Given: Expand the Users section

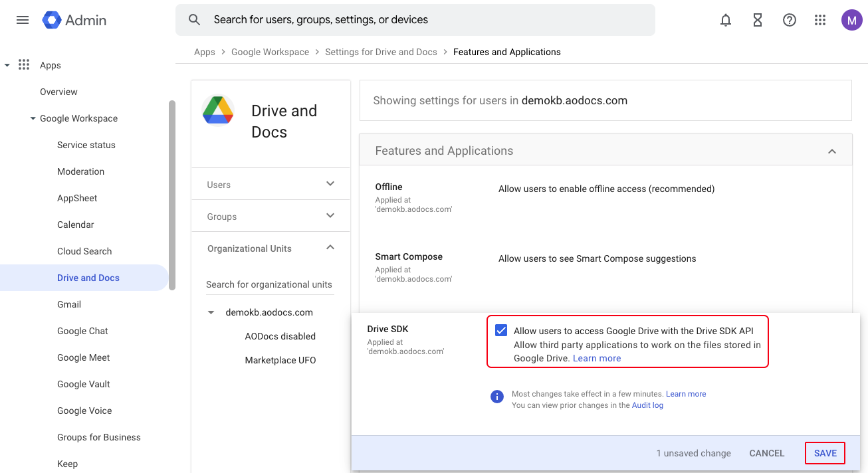Looking at the screenshot, I should (330, 184).
